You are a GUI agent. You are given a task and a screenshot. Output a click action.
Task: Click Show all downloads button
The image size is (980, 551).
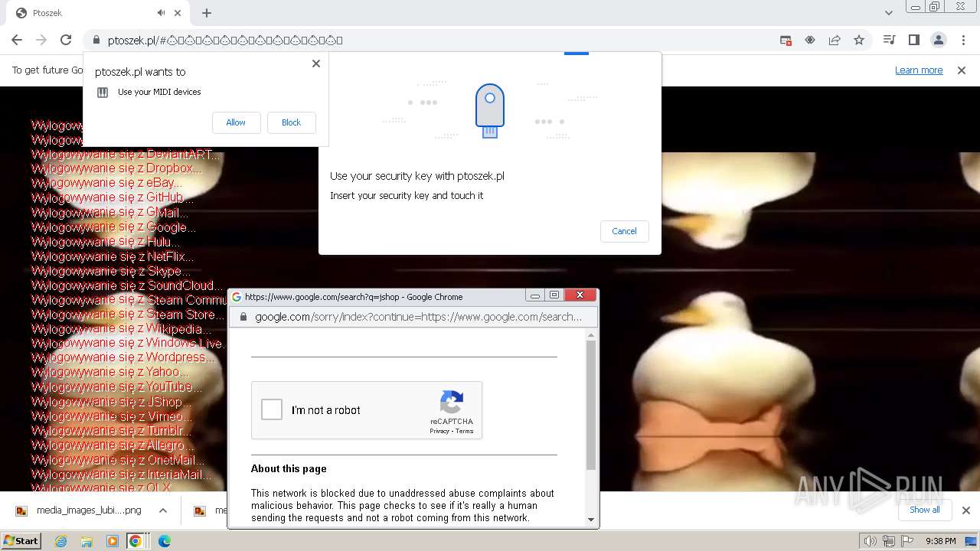pos(925,510)
